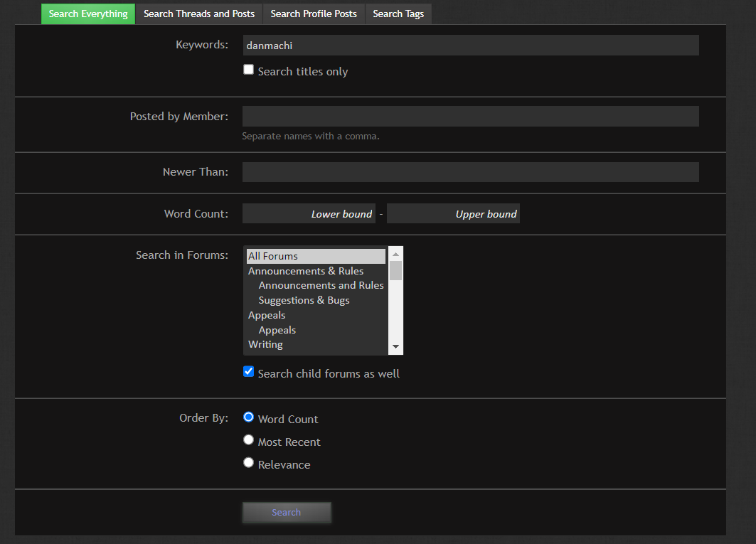The height and width of the screenshot is (544, 756).
Task: Click the Word Count Upper bound field
Action: click(x=453, y=214)
